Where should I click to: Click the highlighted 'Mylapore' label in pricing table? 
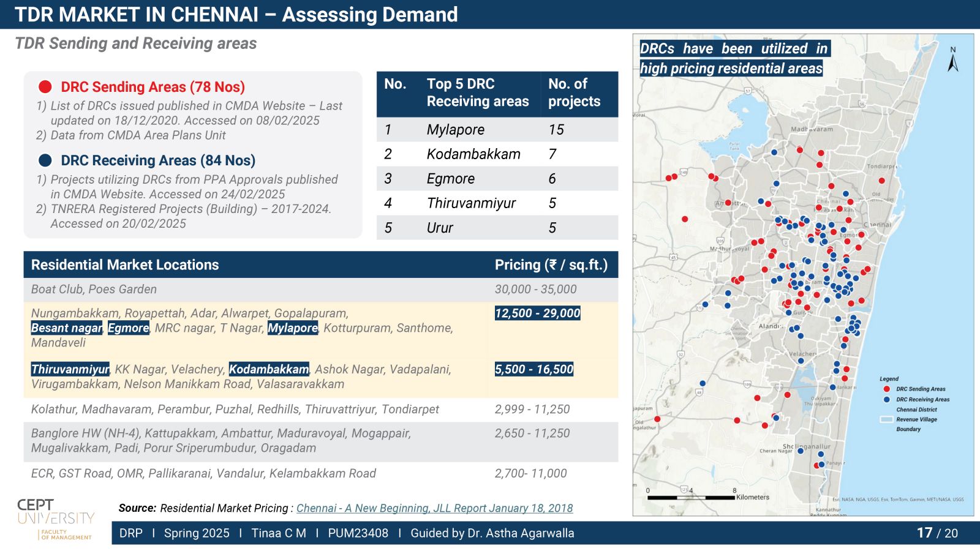pyautogui.click(x=293, y=328)
